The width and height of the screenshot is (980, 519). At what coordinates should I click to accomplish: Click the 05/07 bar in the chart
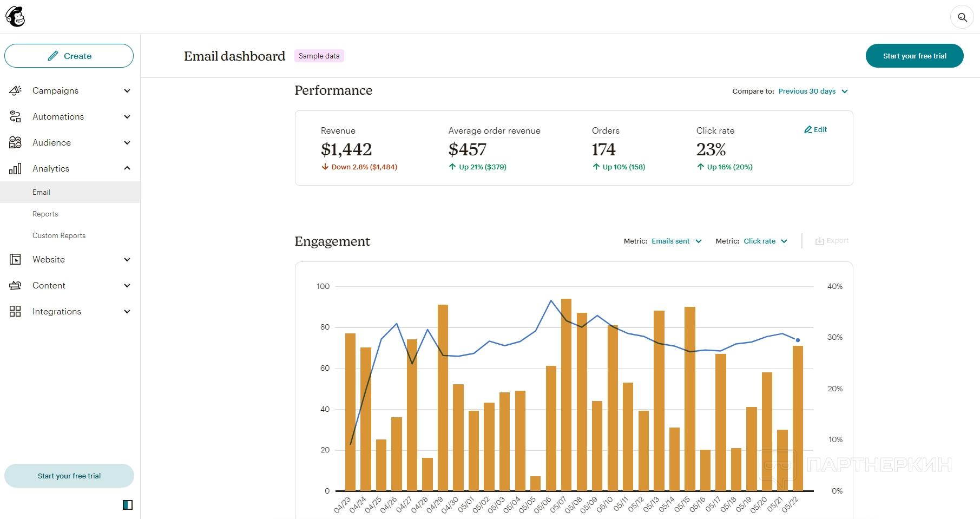(x=566, y=395)
